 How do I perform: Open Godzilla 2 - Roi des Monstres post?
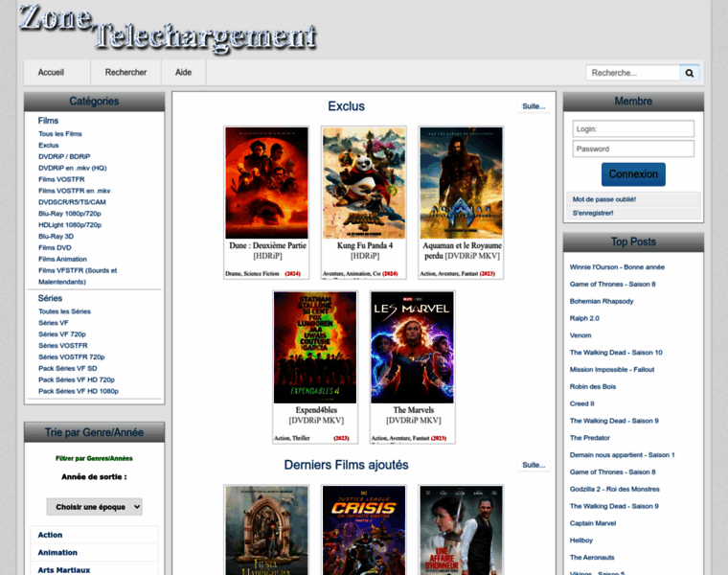point(615,489)
